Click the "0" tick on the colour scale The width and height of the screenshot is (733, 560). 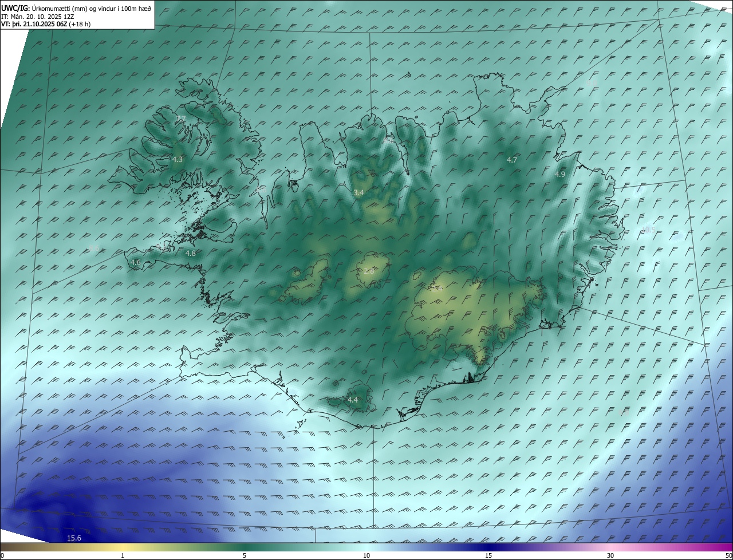[2, 555]
